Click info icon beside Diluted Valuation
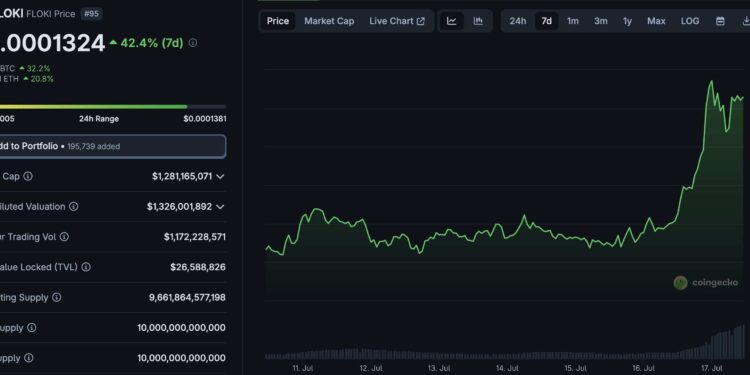 (74, 207)
